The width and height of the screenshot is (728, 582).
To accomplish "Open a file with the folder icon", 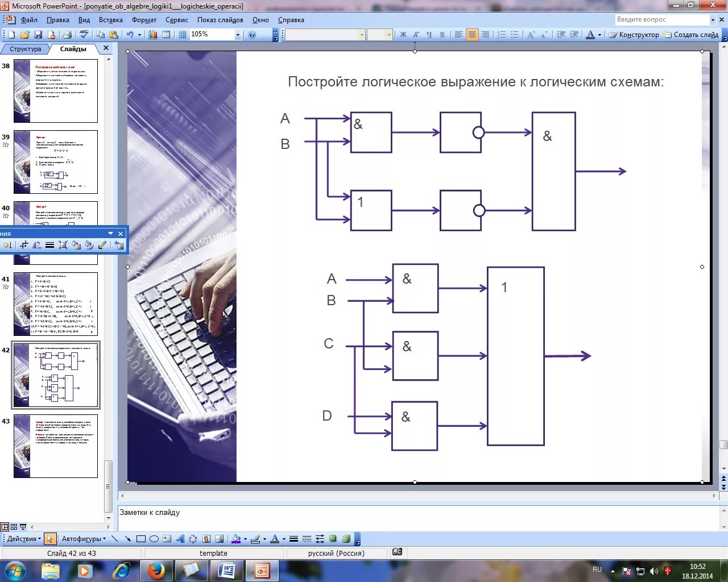I will [x=25, y=35].
